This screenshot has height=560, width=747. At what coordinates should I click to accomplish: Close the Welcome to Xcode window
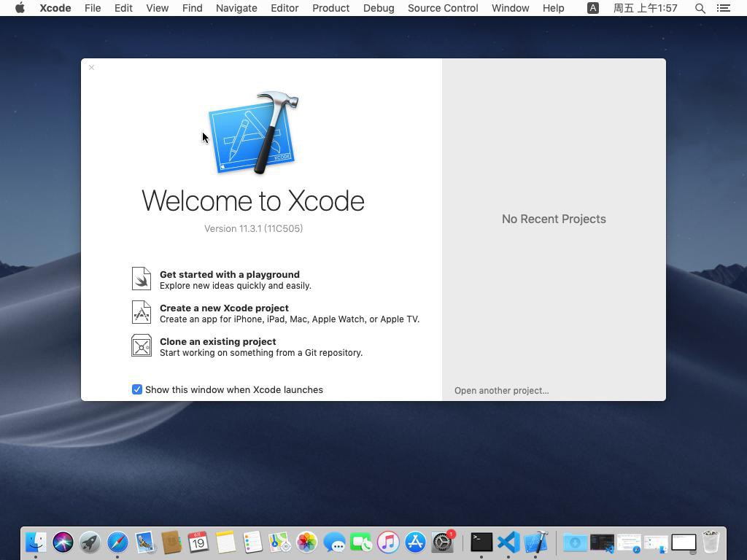(x=91, y=68)
